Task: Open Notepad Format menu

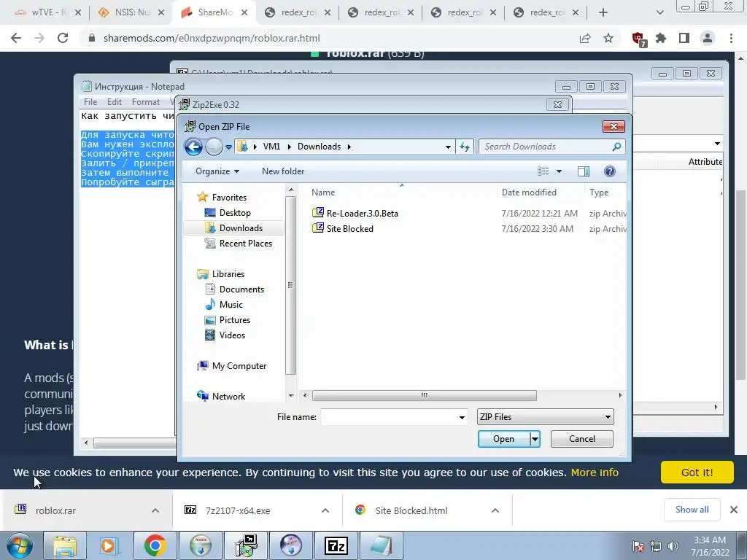Action: tap(145, 102)
